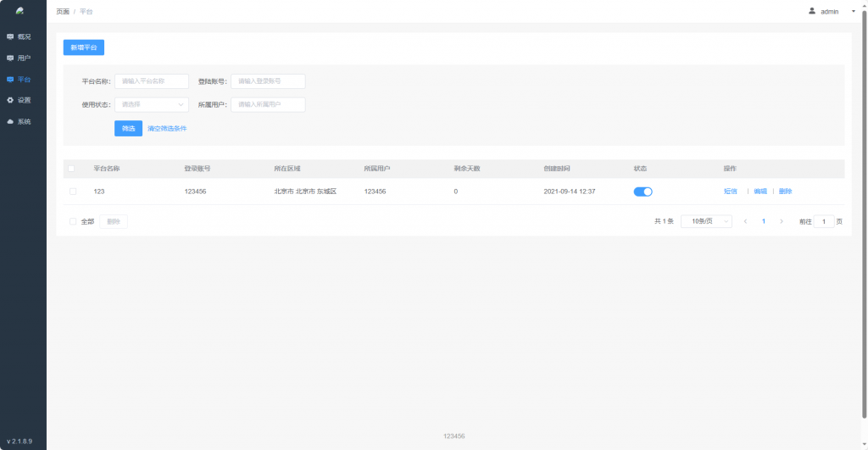Select 平台 in the sidebar menu
This screenshot has width=868, height=450.
pyautogui.click(x=23, y=79)
